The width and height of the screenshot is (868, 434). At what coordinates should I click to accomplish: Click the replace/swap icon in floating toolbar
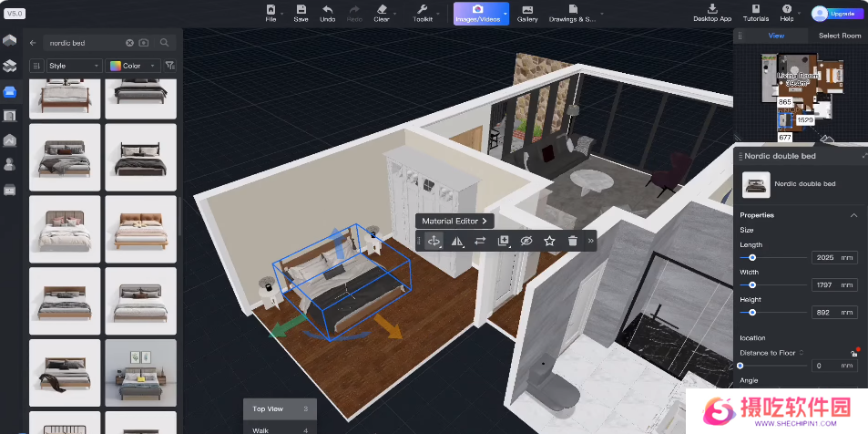click(480, 241)
